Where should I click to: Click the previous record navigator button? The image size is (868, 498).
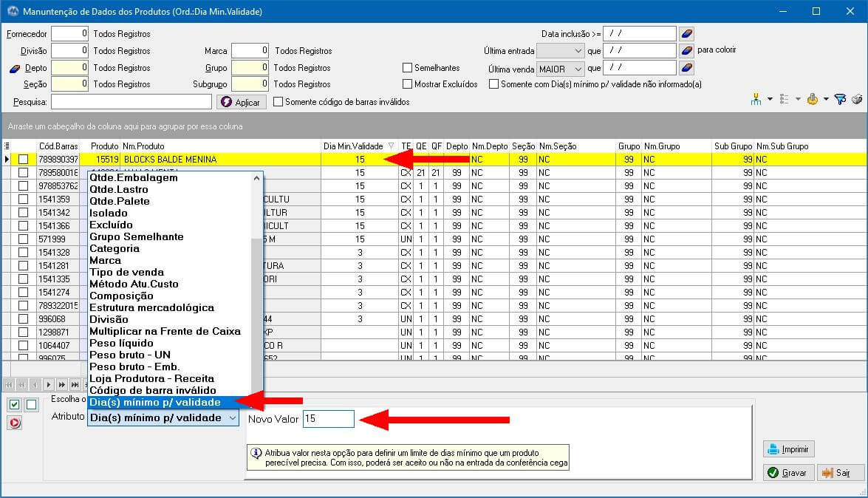pos(35,384)
